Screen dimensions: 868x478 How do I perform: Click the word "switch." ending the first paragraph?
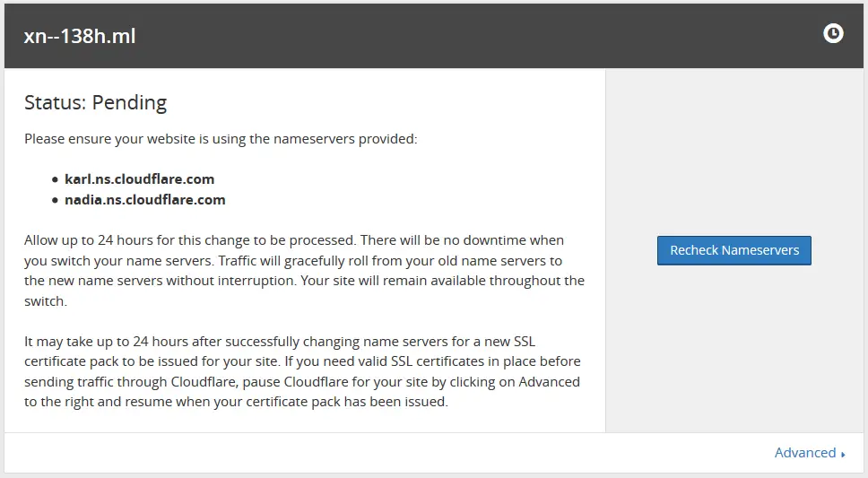click(46, 301)
